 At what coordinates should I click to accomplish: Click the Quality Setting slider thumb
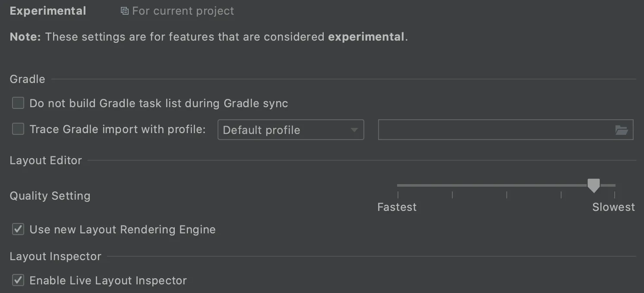pos(594,186)
